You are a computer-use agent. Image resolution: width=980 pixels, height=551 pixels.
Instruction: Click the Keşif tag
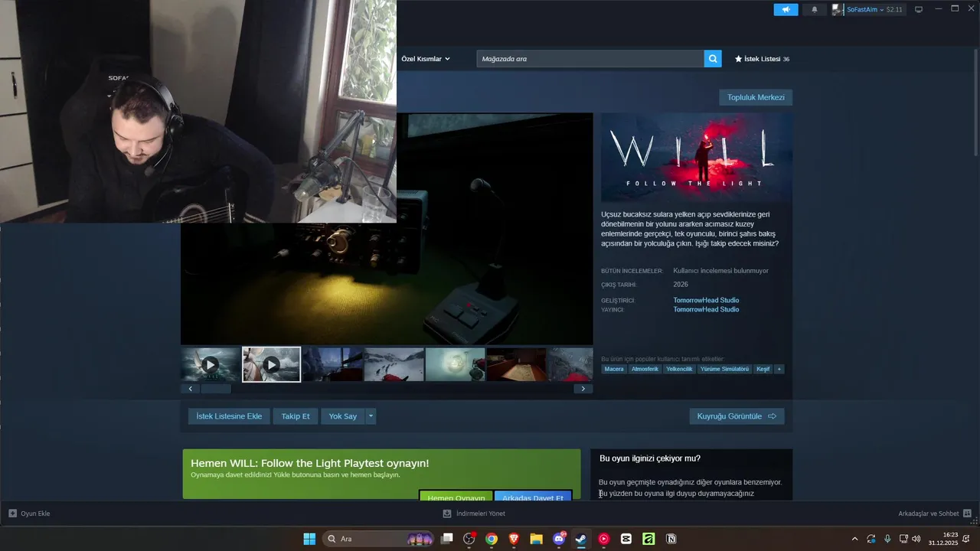763,369
